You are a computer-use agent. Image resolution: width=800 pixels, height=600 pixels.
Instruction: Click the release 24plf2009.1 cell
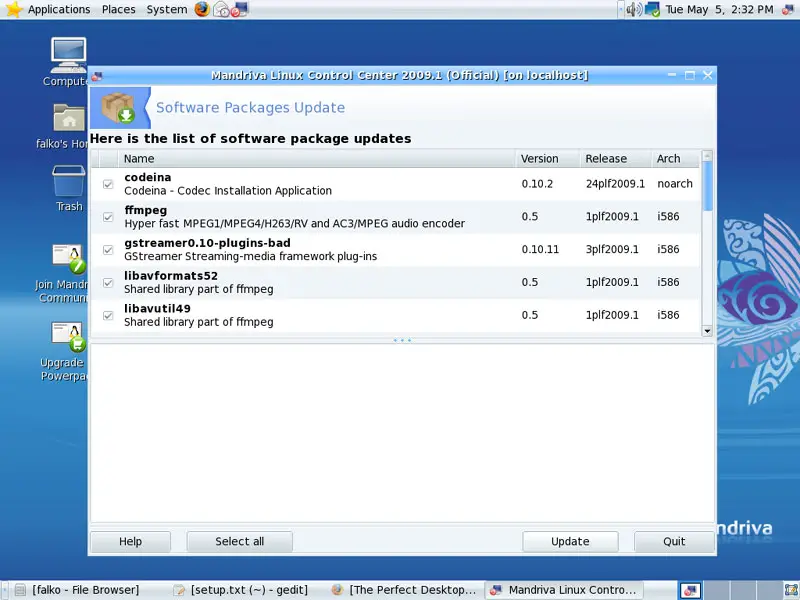[x=615, y=184]
